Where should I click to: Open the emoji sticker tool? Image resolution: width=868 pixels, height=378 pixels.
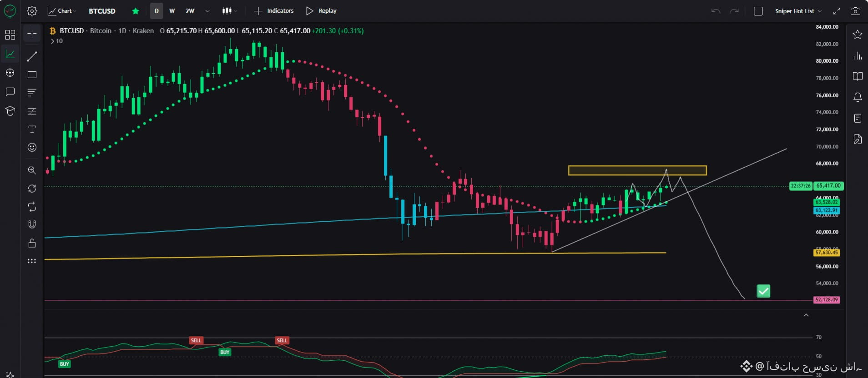click(32, 147)
